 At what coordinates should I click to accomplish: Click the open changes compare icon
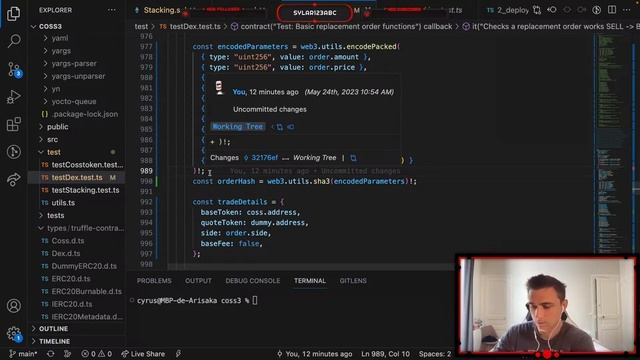[x=537, y=10]
